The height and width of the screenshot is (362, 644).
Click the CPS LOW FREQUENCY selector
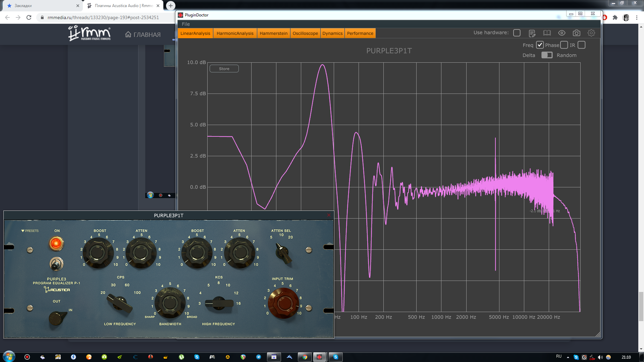[x=119, y=303]
